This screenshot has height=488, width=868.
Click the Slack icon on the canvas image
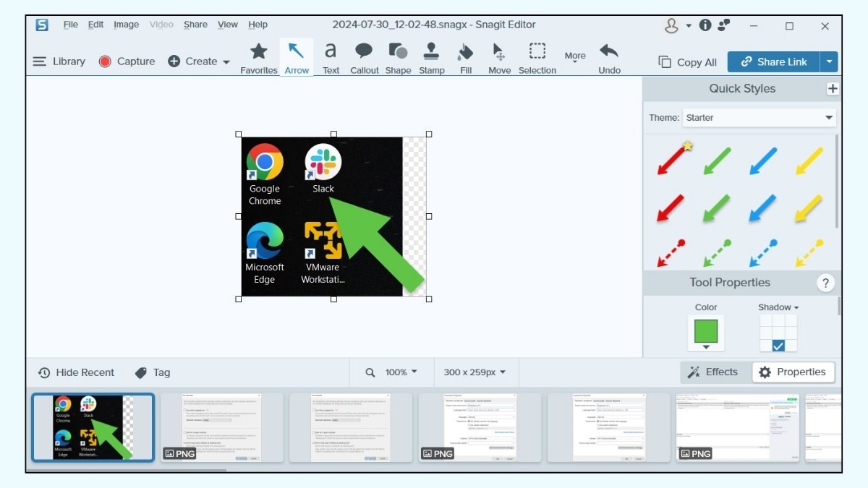click(323, 162)
